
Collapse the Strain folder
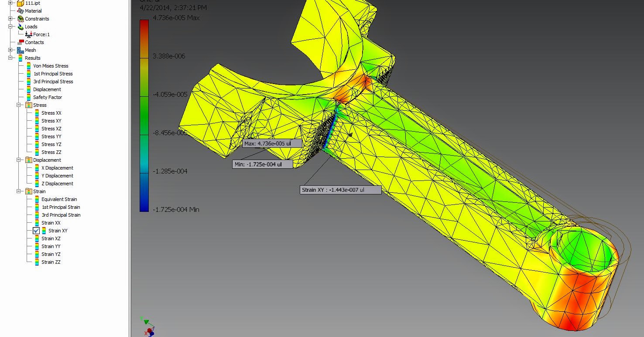click(x=19, y=191)
